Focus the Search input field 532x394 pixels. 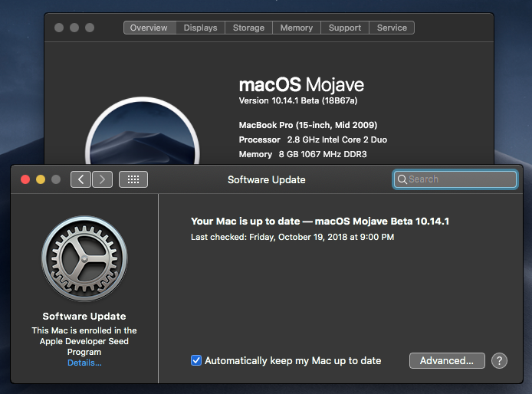coord(455,179)
